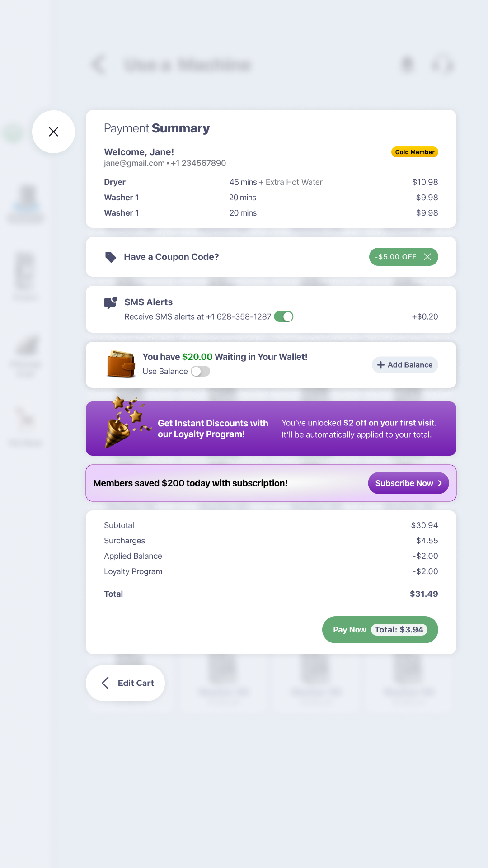Viewport: 488px width, 868px height.
Task: Click the Edit Cart back chevron
Action: point(105,683)
